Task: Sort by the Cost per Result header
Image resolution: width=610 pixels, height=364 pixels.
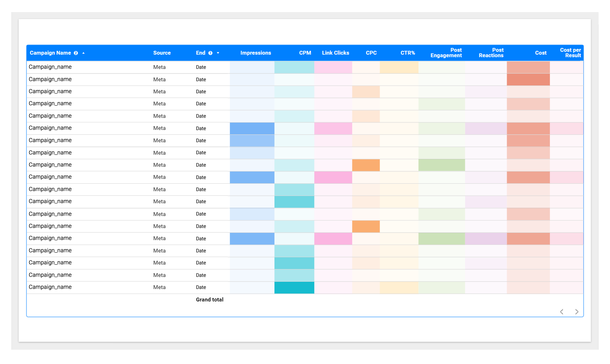Action: [570, 53]
